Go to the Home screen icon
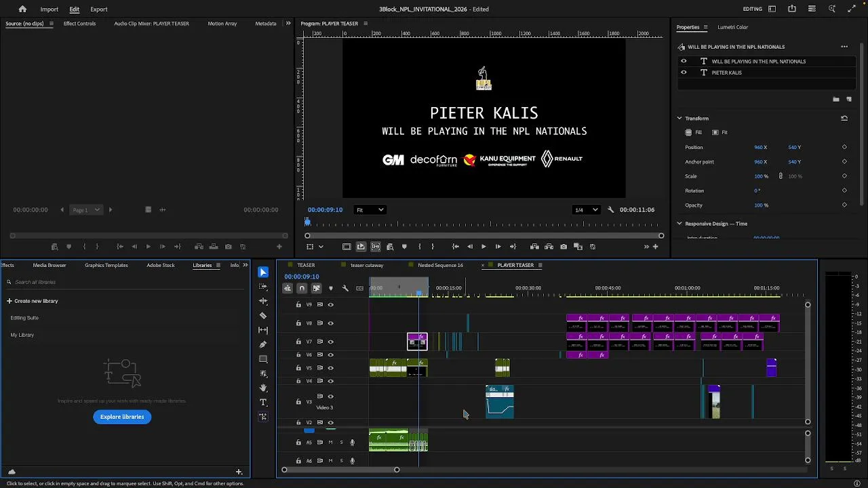 point(22,9)
